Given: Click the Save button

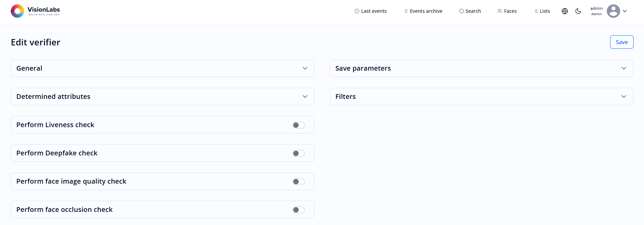Looking at the screenshot, I should tap(622, 42).
